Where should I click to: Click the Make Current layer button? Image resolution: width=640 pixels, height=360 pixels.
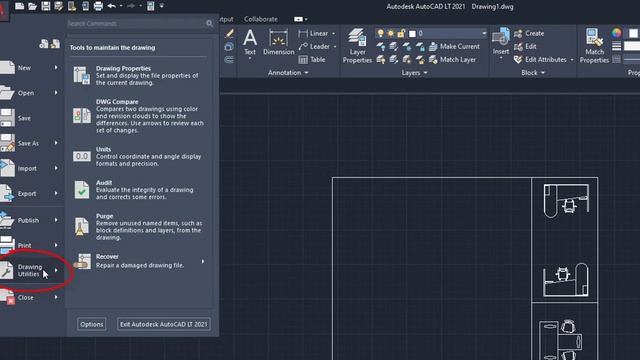454,47
